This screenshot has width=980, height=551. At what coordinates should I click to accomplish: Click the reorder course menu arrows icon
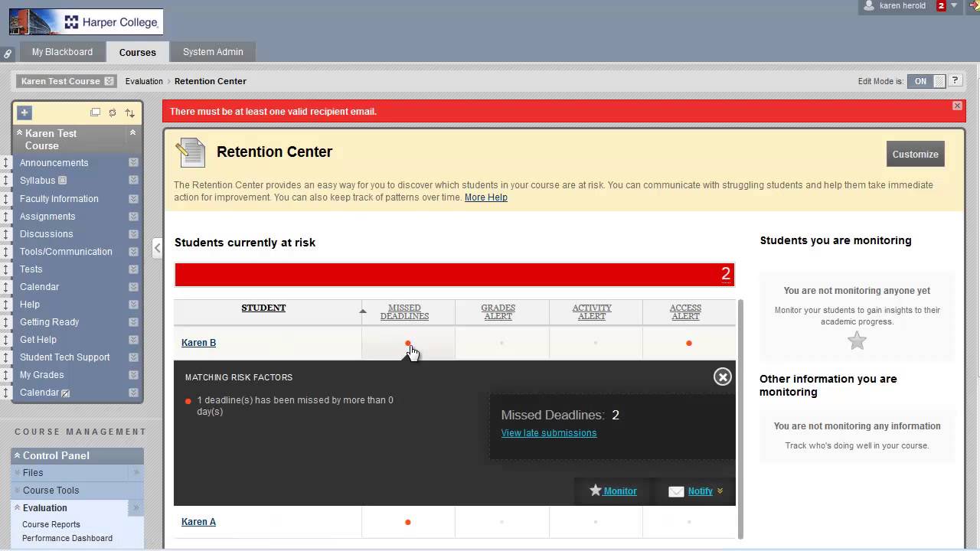click(x=130, y=112)
